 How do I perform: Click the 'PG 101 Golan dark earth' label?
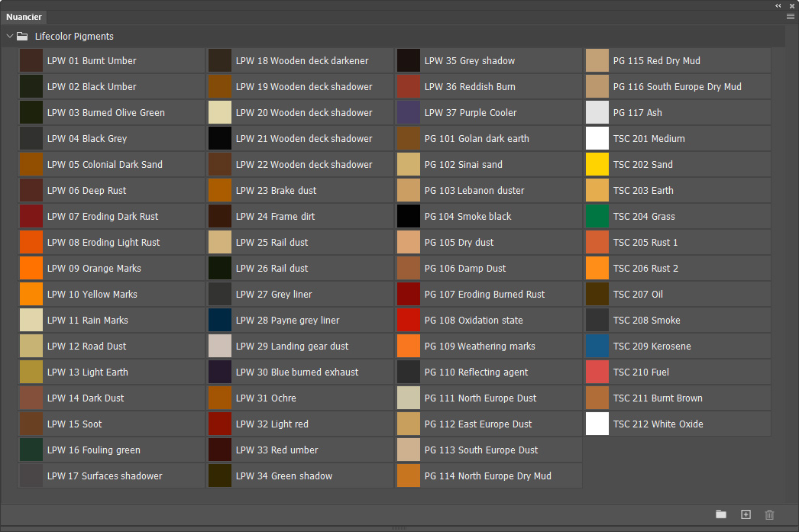[x=477, y=138]
